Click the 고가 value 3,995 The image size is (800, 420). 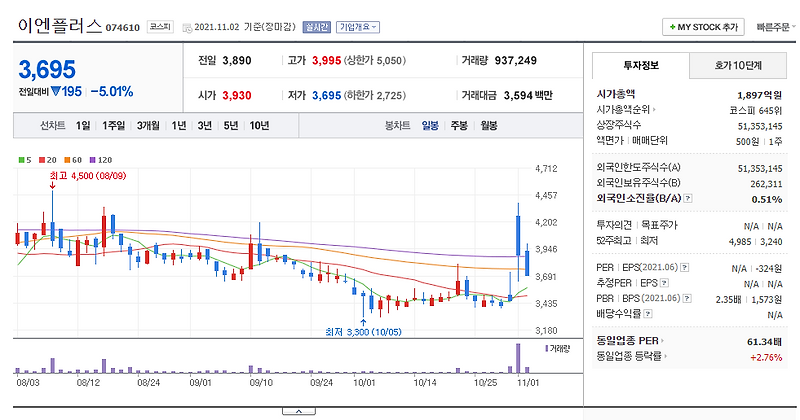coord(327,61)
